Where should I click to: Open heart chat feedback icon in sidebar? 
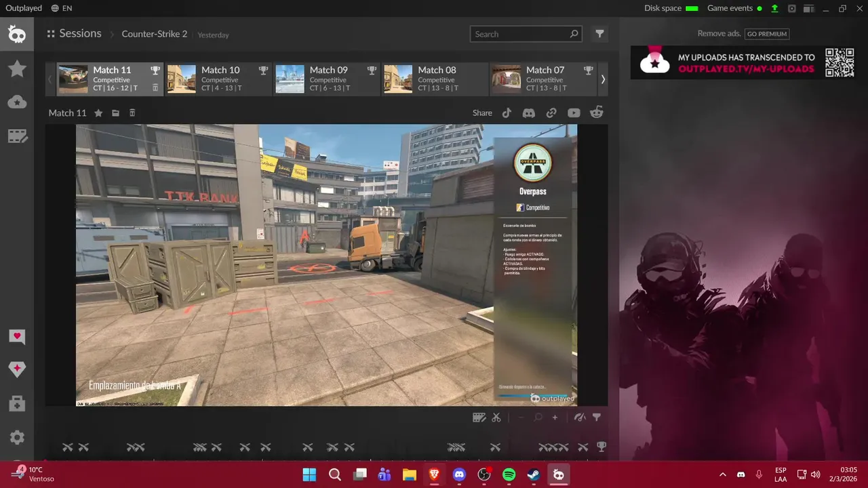tap(17, 337)
